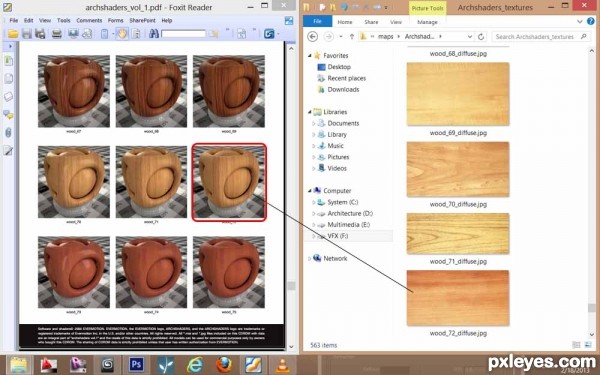Image resolution: width=600 pixels, height=375 pixels.
Task: Click the Explorer Help question mark icon
Action: 591,22
